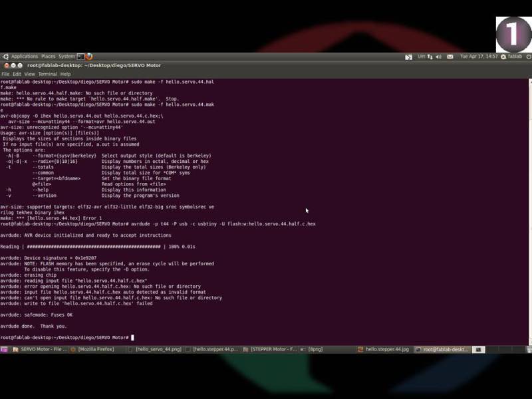532x399 pixels.
Task: Click the Ubuntu logo icon in top panel
Action: [5, 57]
